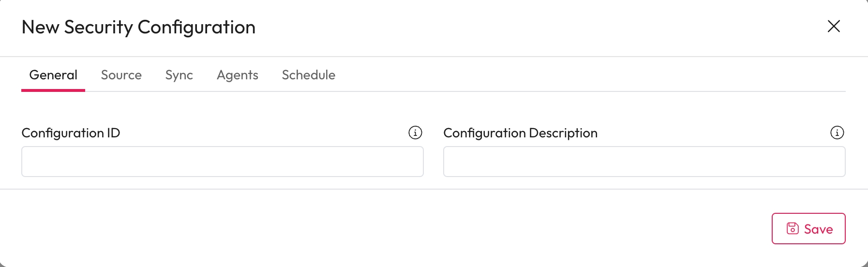Click into the Configuration Description input box
This screenshot has width=868, height=267.
click(644, 162)
